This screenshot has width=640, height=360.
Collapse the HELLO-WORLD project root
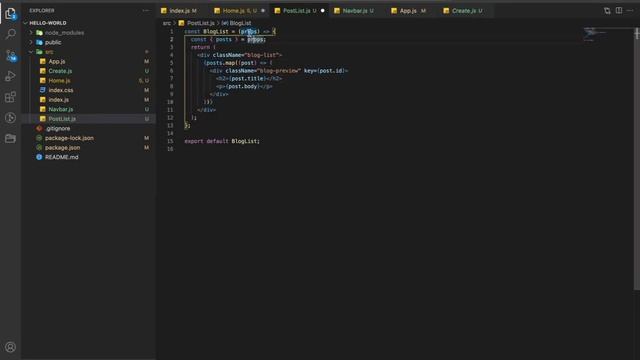47,23
